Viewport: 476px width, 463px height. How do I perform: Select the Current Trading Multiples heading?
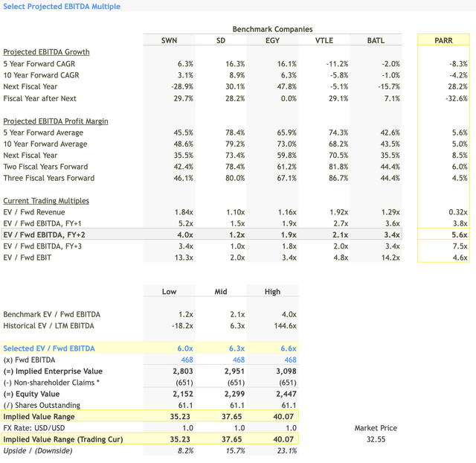coord(46,201)
